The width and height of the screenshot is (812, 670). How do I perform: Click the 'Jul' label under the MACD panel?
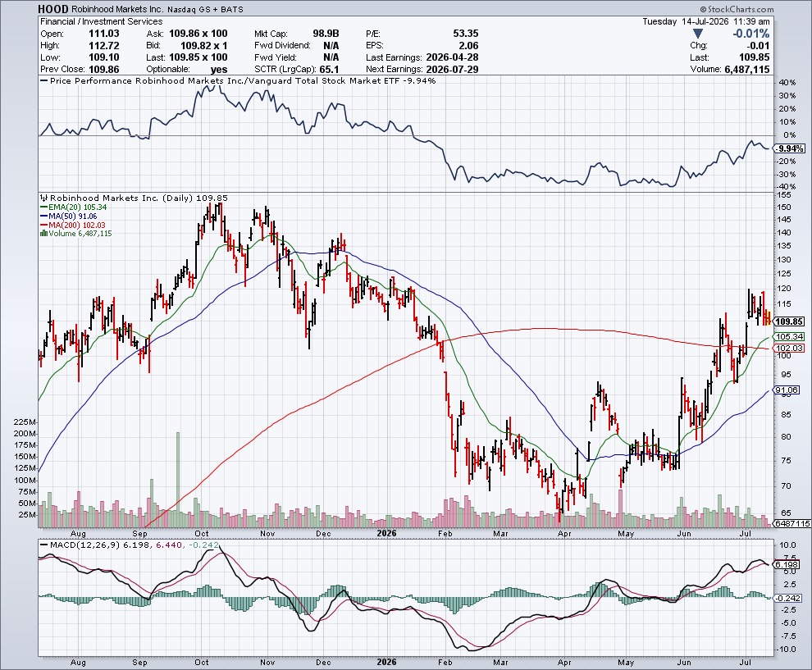pyautogui.click(x=746, y=663)
